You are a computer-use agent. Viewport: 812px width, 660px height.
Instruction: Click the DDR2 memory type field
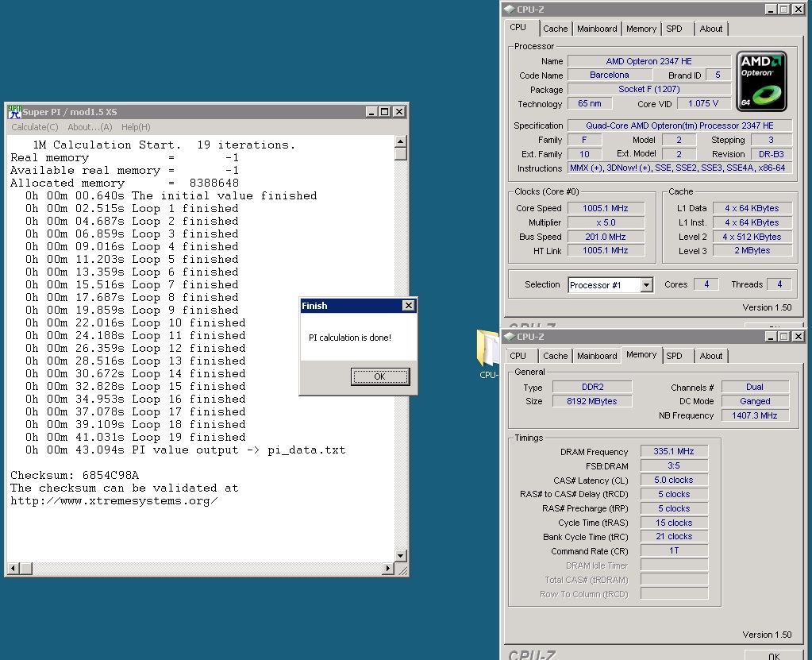click(x=592, y=387)
